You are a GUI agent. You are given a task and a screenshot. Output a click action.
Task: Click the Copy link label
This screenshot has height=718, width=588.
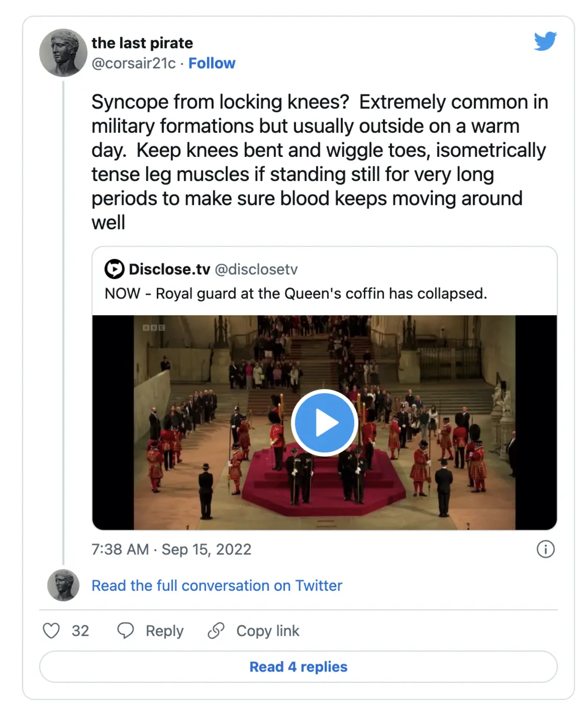tap(268, 631)
